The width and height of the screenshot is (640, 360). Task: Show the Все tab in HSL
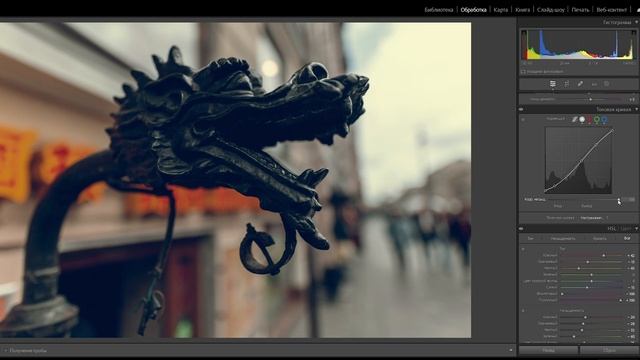point(627,238)
